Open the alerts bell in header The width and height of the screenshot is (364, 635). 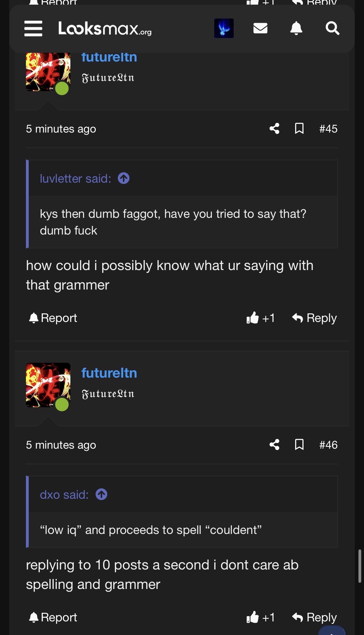click(296, 28)
